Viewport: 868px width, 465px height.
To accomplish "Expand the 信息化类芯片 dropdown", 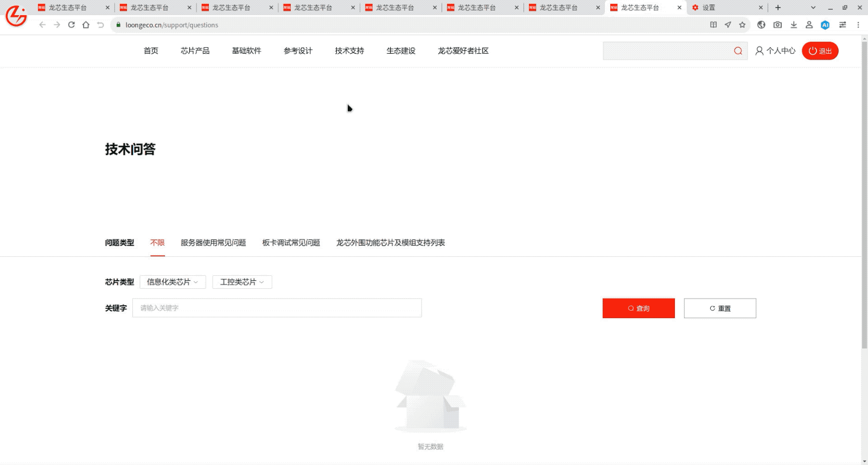I will (173, 282).
